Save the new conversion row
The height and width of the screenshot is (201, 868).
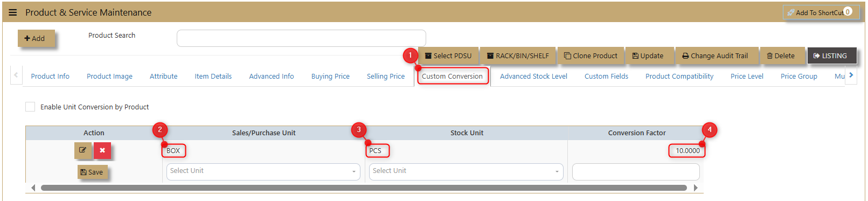(92, 172)
